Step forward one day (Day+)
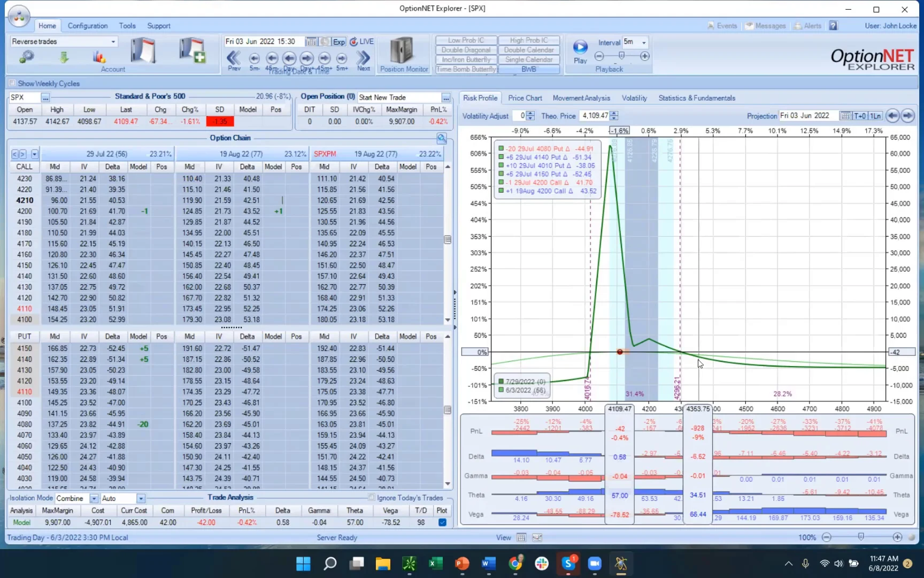Screen dimensions: 924x578 [x=307, y=58]
